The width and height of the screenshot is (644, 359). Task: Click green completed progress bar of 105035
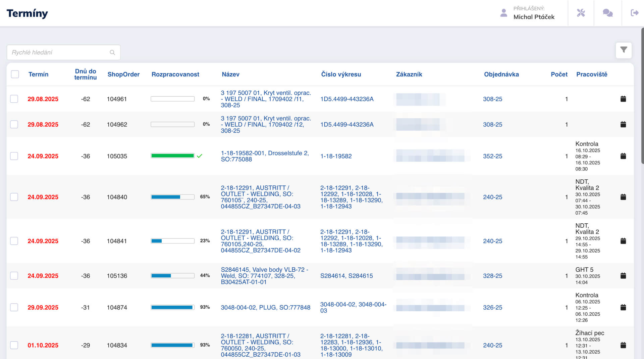pos(173,156)
